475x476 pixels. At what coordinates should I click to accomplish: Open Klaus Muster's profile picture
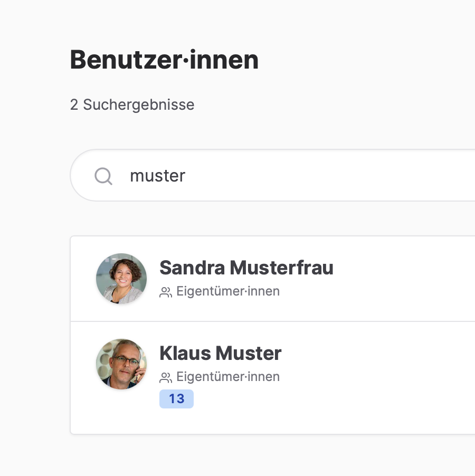[x=121, y=364]
